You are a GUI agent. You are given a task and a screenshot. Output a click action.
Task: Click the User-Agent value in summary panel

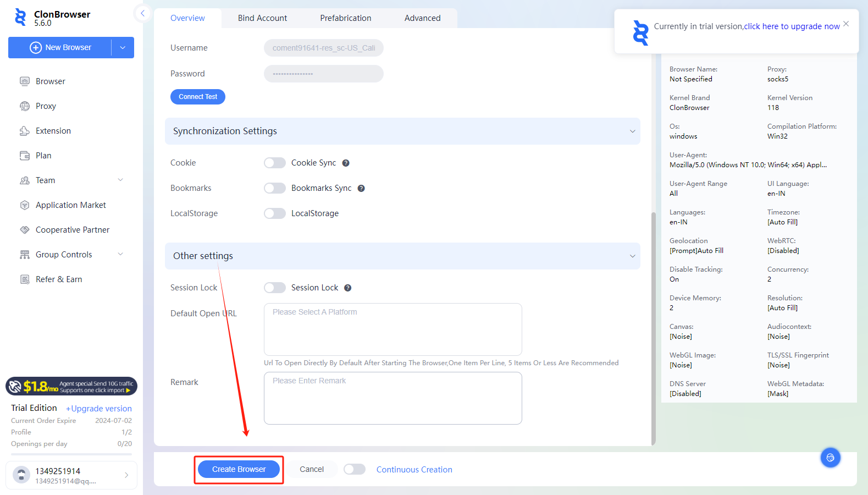(748, 165)
